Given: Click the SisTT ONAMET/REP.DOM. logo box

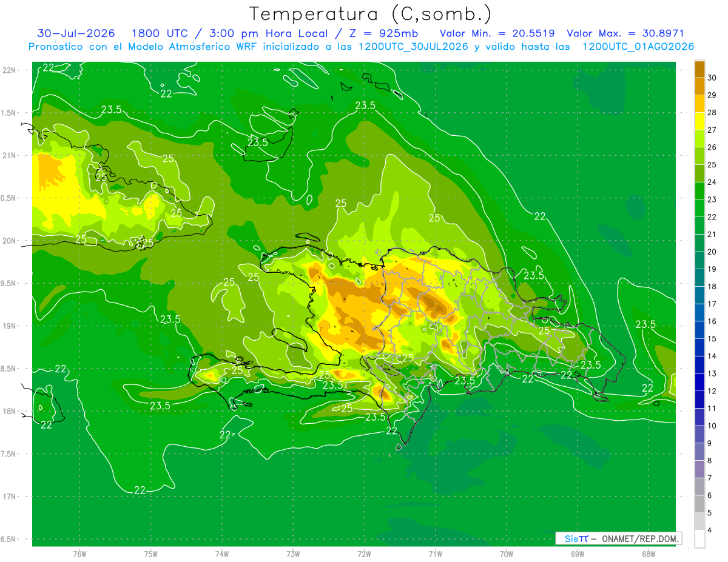Looking at the screenshot, I should tap(618, 538).
